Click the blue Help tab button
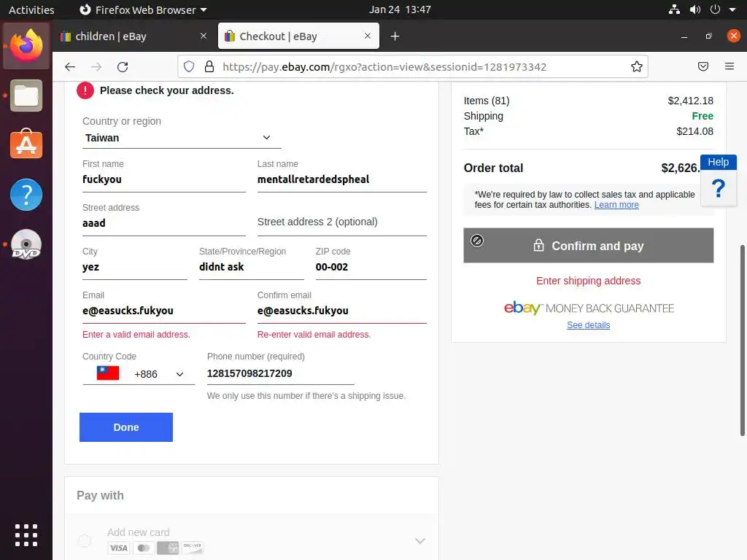The image size is (747, 560). [x=718, y=162]
